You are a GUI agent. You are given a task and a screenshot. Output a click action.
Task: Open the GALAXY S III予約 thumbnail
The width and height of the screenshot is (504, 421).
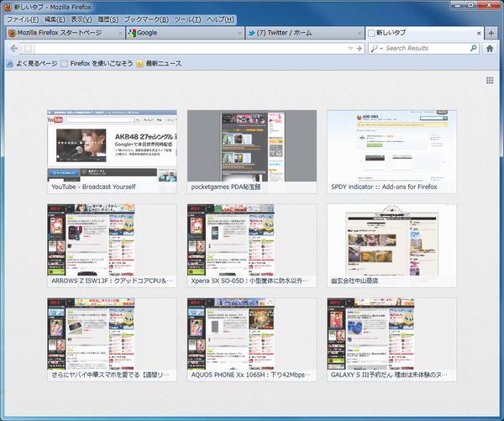click(x=391, y=339)
